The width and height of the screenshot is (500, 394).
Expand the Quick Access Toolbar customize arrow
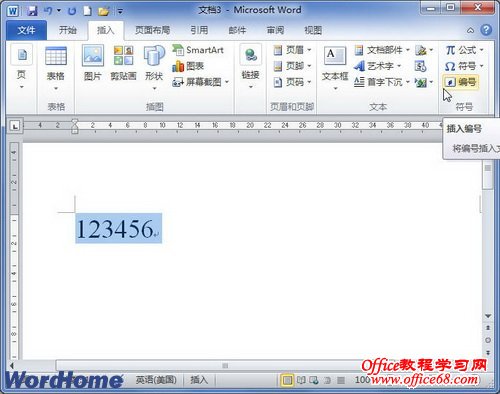click(120, 11)
